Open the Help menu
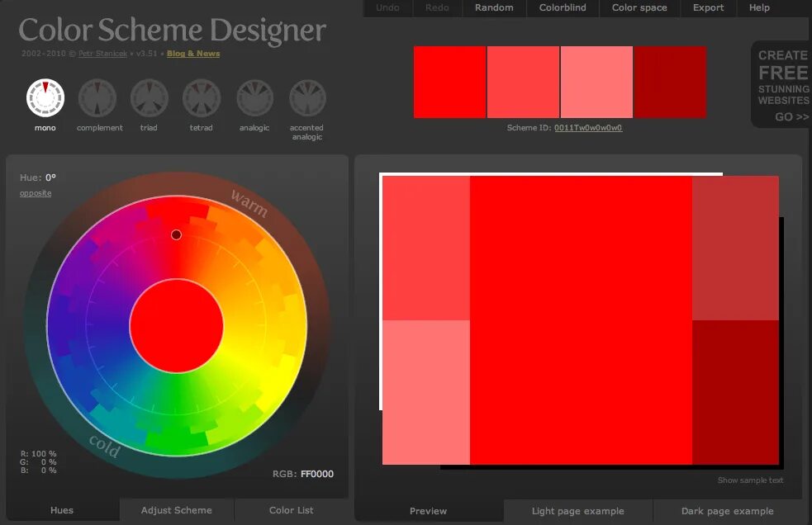The image size is (812, 525). coord(759,7)
